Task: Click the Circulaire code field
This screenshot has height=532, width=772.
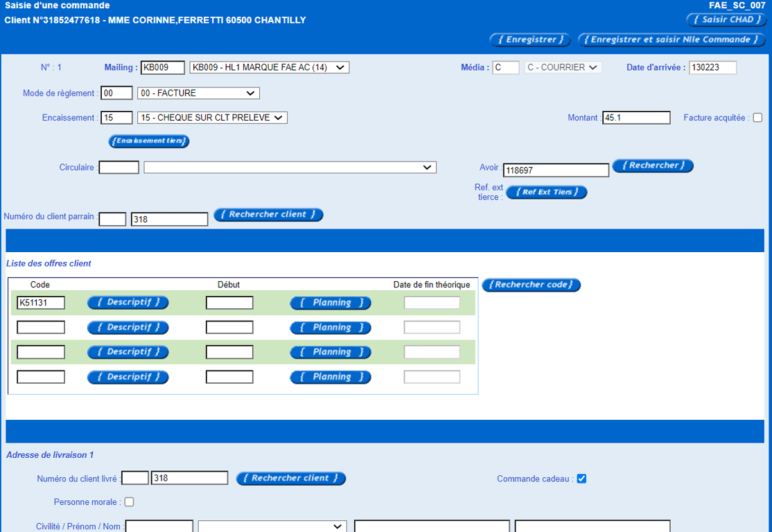Action: tap(119, 168)
